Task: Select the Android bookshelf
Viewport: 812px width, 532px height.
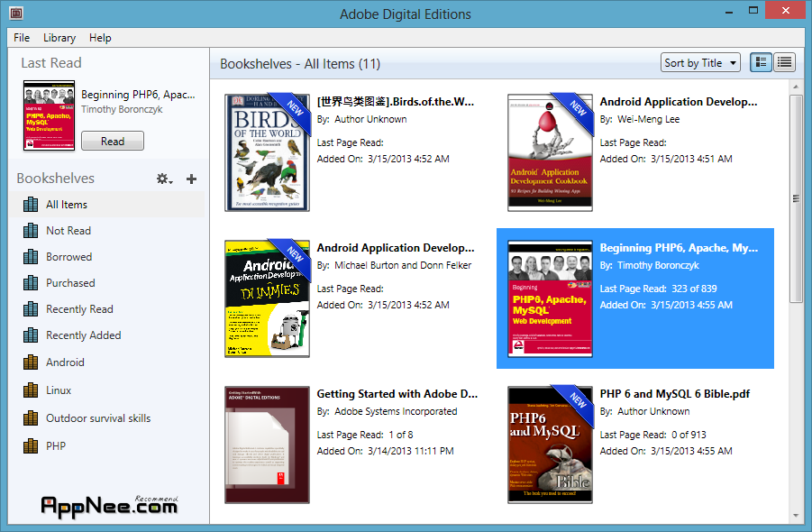Action: (x=106, y=362)
